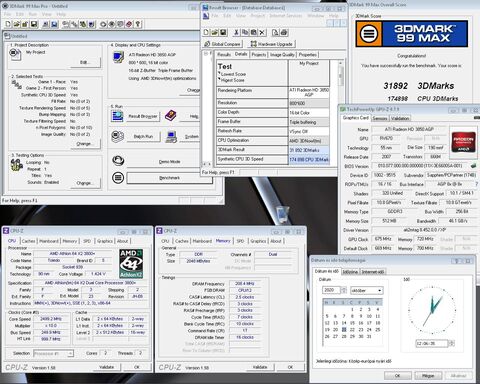Click the Print icon in Result Browser toolbar
480x384 pixels.
pos(284,32)
